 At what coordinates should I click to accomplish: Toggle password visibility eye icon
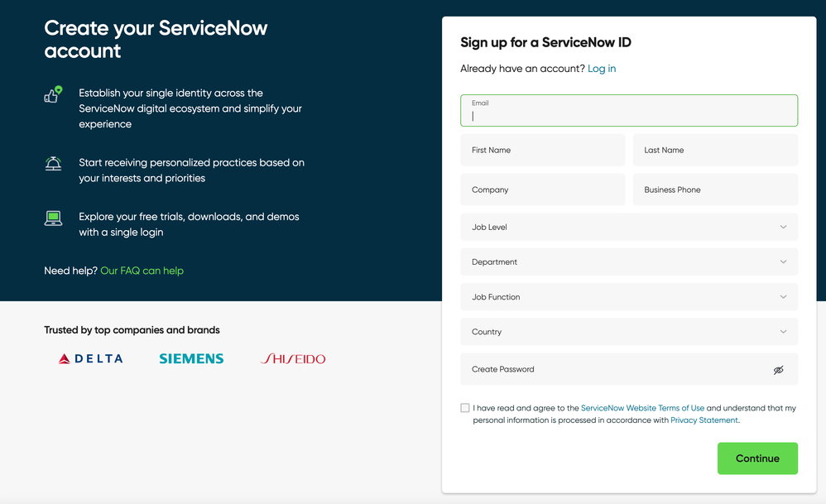coord(778,370)
